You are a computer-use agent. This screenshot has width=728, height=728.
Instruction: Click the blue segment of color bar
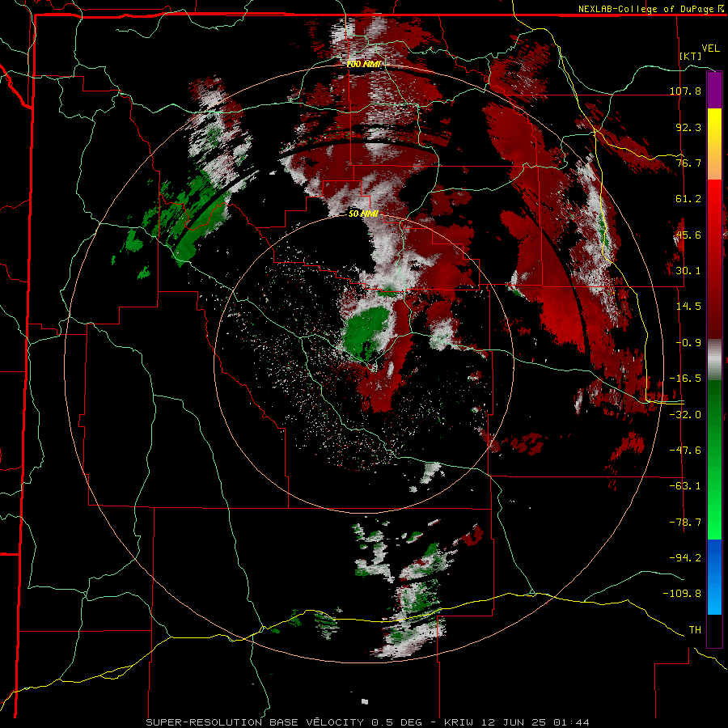(714, 578)
